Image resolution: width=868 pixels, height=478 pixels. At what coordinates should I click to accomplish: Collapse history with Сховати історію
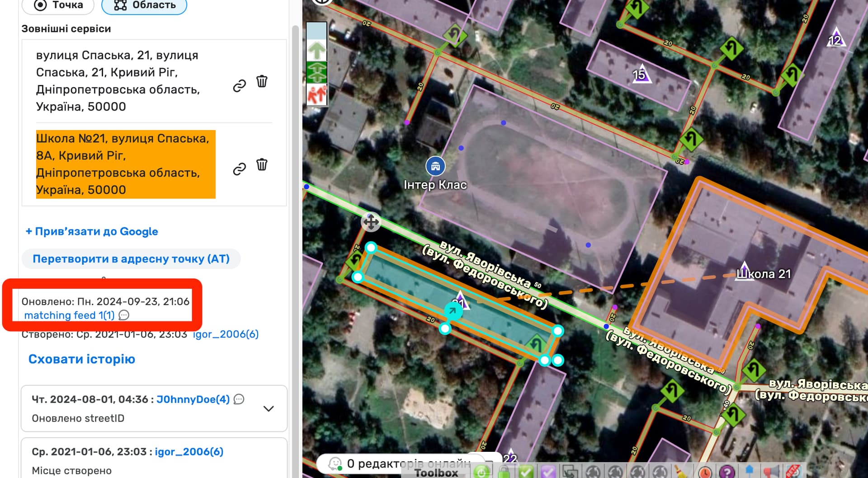point(82,359)
